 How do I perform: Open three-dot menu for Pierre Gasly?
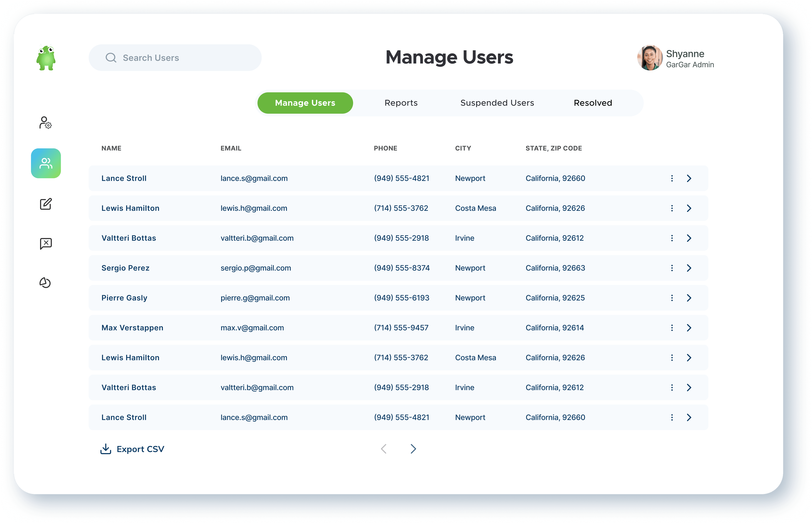[672, 298]
